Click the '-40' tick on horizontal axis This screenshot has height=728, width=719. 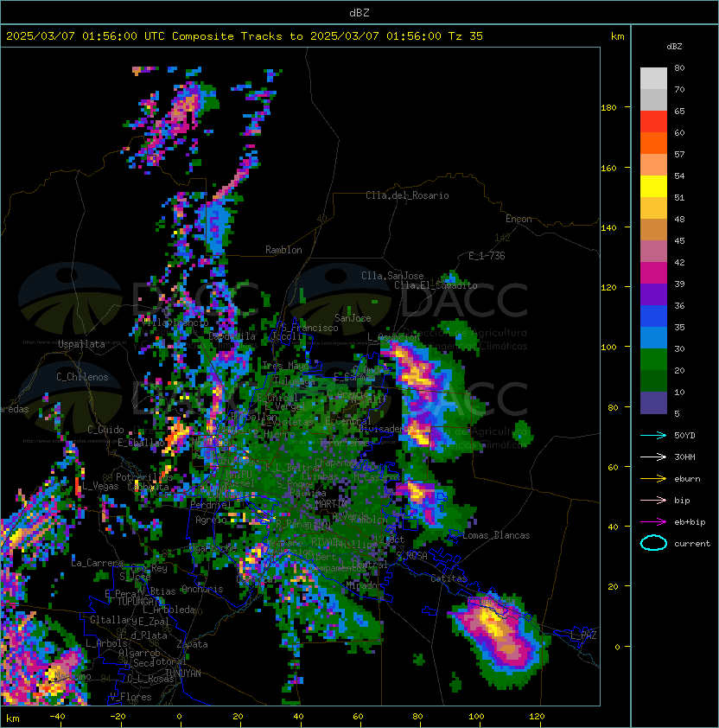click(58, 717)
